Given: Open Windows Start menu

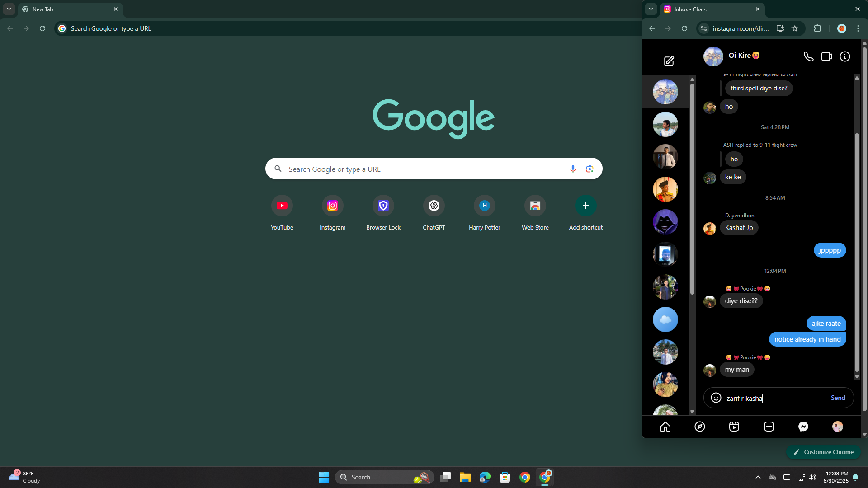Looking at the screenshot, I should click(x=324, y=477).
